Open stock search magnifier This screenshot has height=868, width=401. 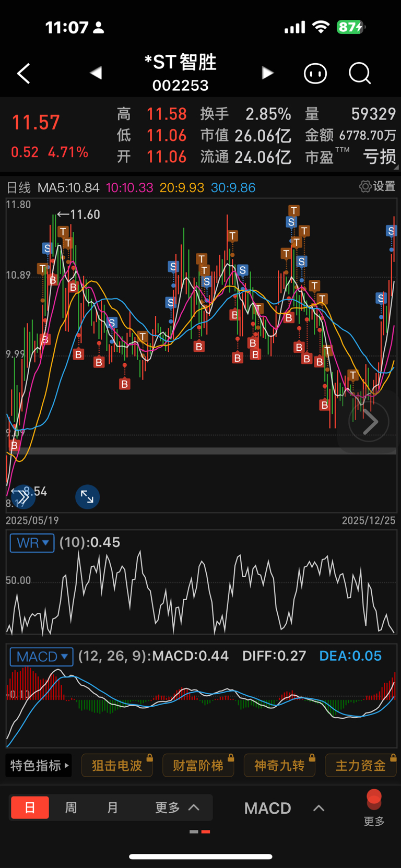coord(360,74)
